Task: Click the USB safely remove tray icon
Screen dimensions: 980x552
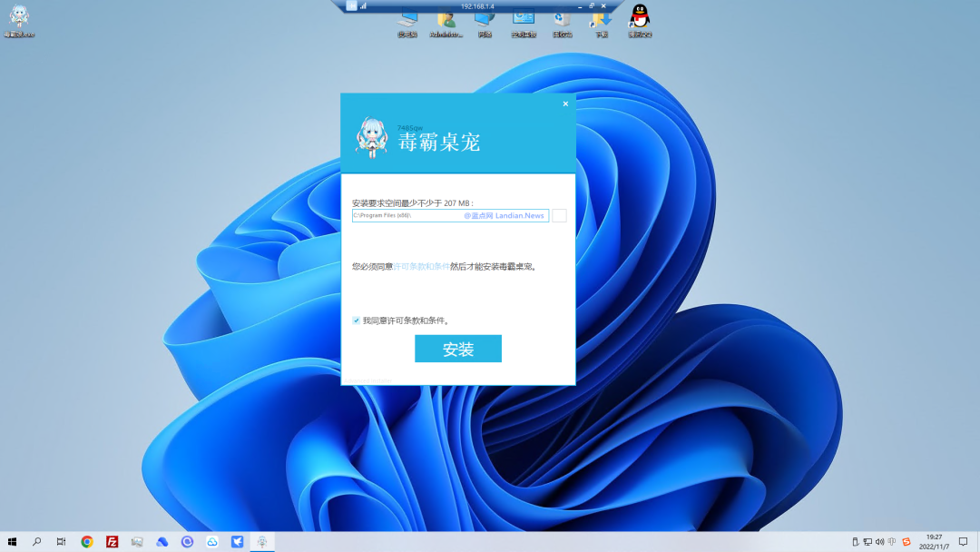Action: (x=855, y=542)
